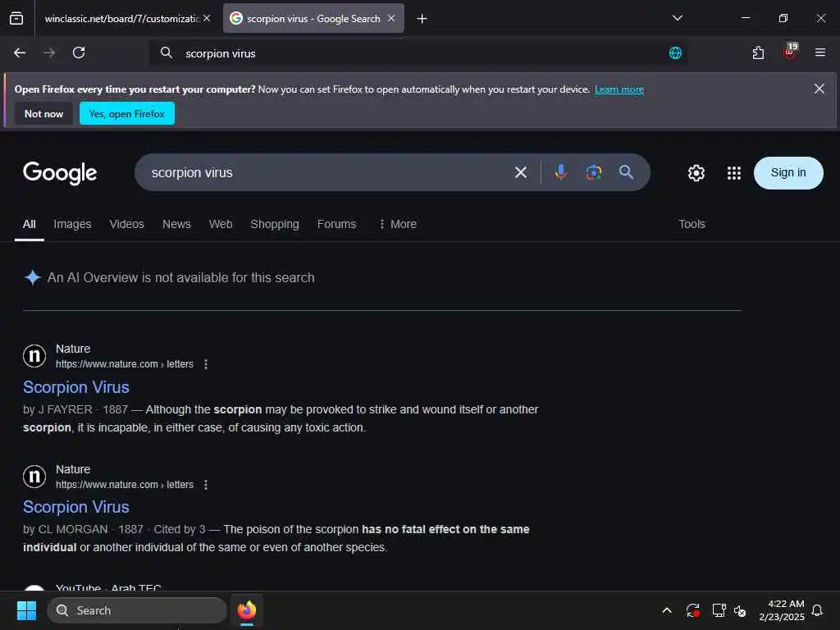
Task: Open the first Scorpion Virus Nature link
Action: tap(76, 387)
